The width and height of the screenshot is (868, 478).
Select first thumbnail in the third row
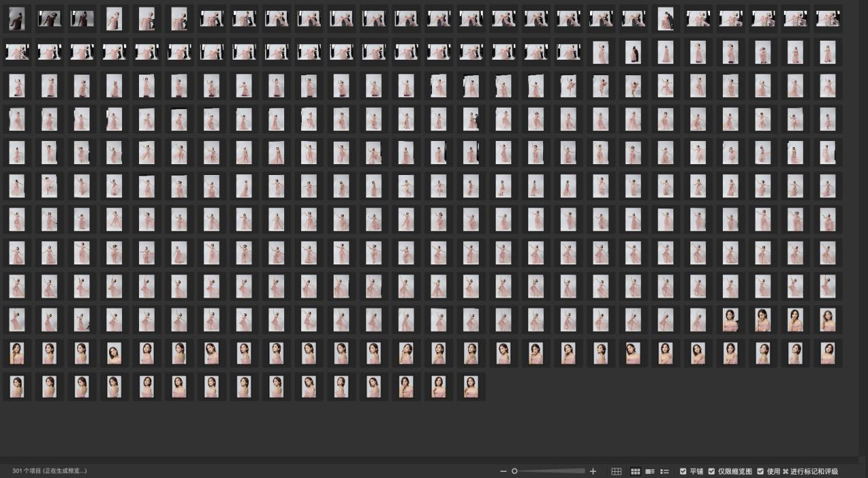click(x=17, y=86)
